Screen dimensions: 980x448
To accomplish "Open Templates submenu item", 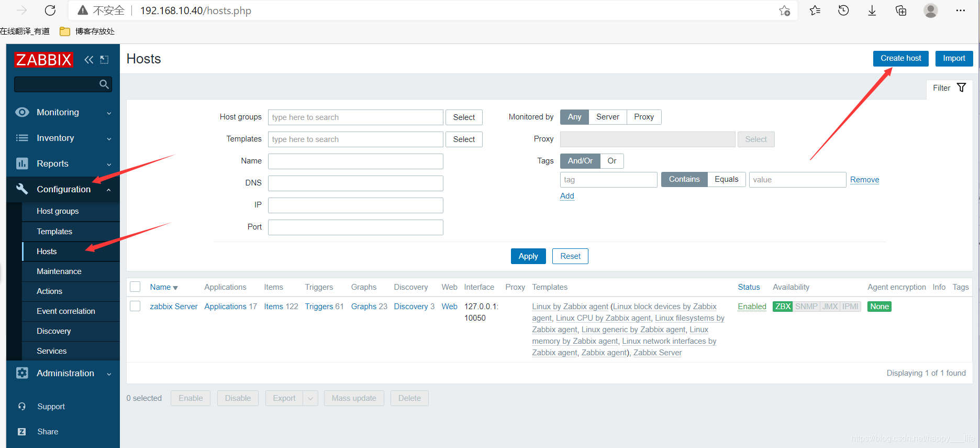I will tap(54, 232).
